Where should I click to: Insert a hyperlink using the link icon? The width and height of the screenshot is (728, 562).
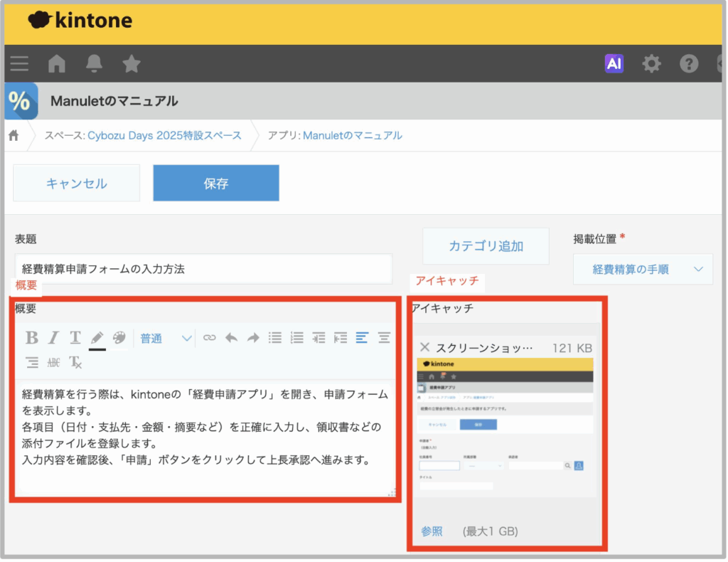point(209,338)
